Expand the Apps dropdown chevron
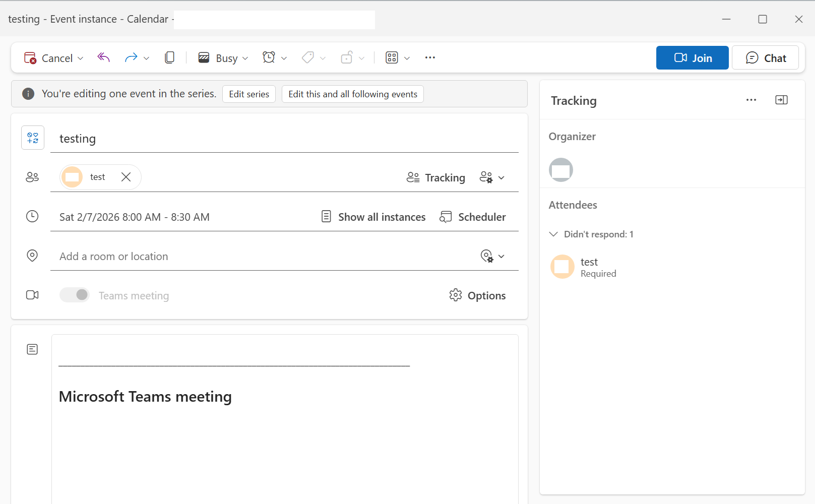 pos(407,58)
